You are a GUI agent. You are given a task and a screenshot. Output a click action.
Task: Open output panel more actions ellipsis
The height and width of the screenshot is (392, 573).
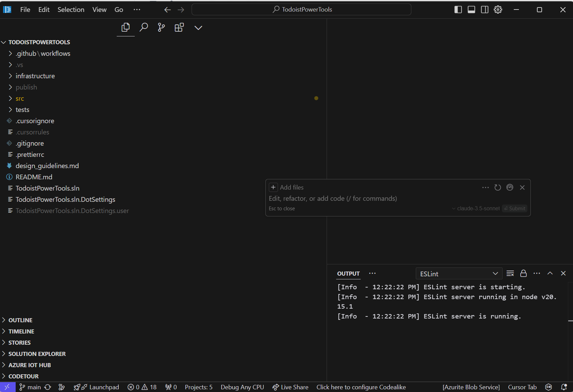(537, 273)
